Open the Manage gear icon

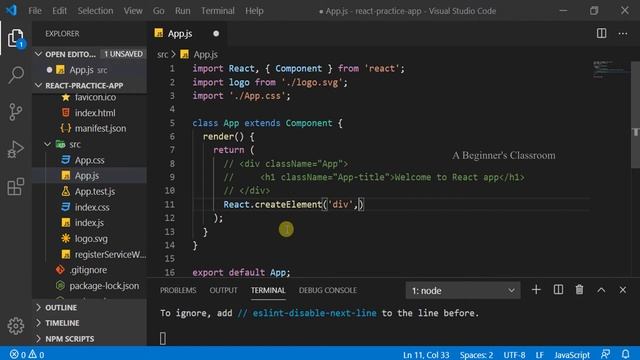click(x=16, y=326)
